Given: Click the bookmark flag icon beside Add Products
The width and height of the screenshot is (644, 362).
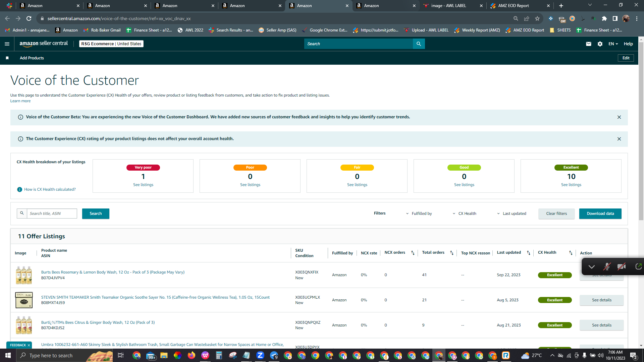Looking at the screenshot, I should click(7, 58).
